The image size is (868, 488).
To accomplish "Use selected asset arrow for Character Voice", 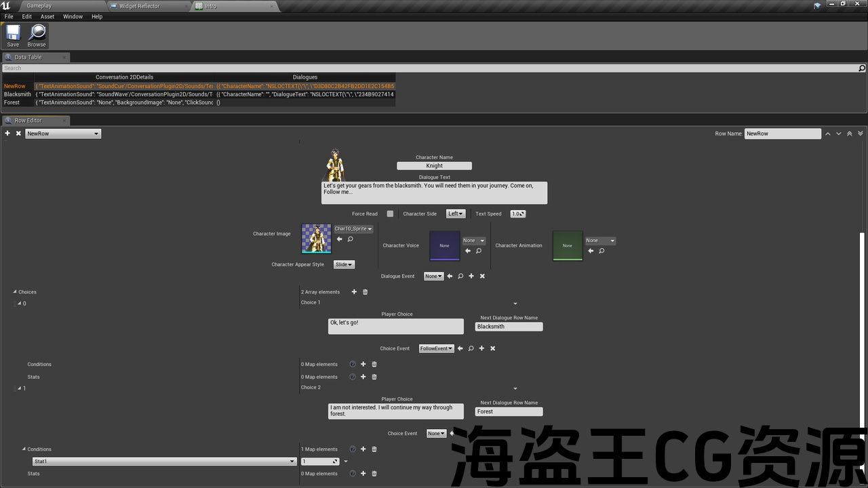I will 467,251.
